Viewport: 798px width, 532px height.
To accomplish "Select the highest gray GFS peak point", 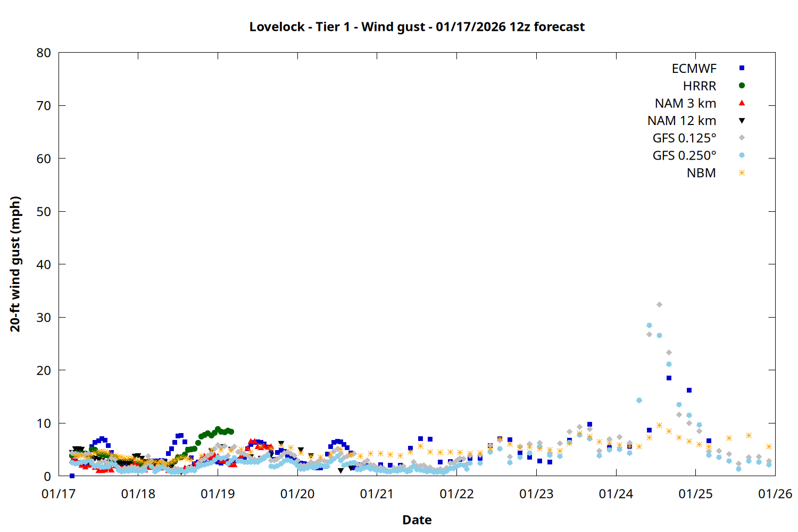I will (659, 305).
